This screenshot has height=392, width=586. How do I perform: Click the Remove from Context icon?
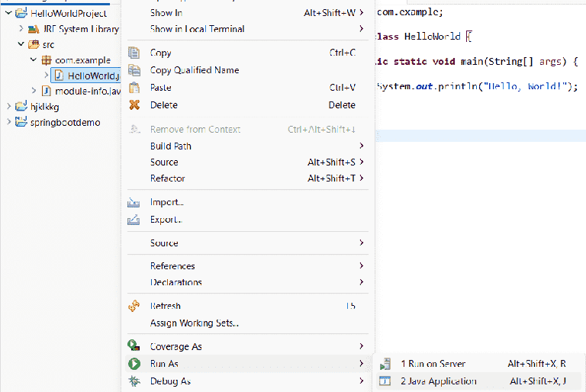point(134,130)
